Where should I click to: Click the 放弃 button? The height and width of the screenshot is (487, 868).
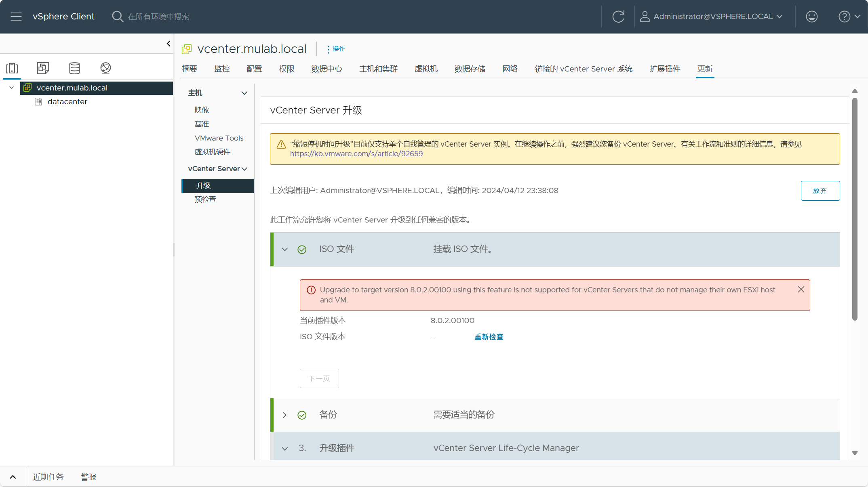pyautogui.click(x=820, y=191)
